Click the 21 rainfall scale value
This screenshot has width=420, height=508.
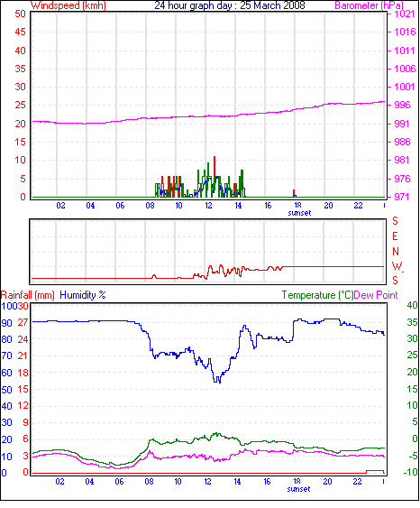23,356
